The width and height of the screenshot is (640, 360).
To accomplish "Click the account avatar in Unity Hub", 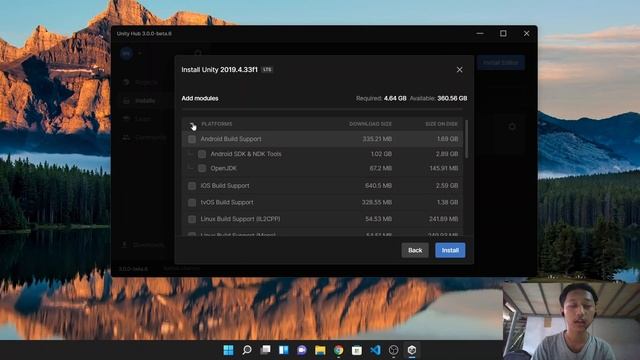I will tap(127, 53).
